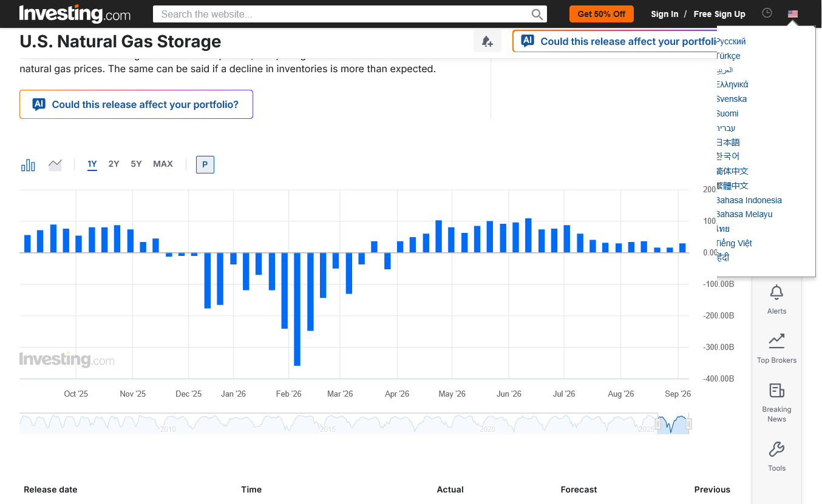
Task: Focus the Search the website field
Action: [x=343, y=15]
